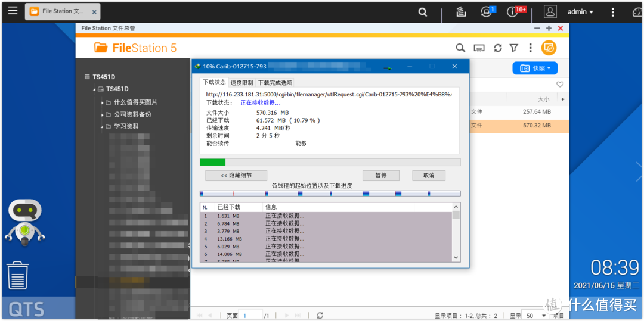Switch to the 速度限制 tab
The height and width of the screenshot is (321, 644).
click(242, 82)
